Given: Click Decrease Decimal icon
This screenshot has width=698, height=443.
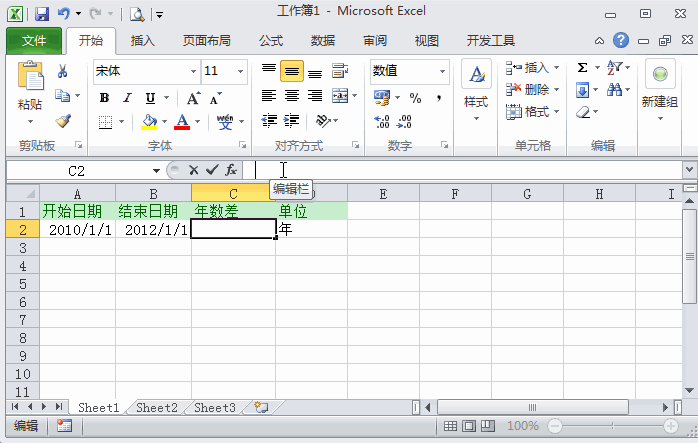Looking at the screenshot, I should click(x=404, y=121).
